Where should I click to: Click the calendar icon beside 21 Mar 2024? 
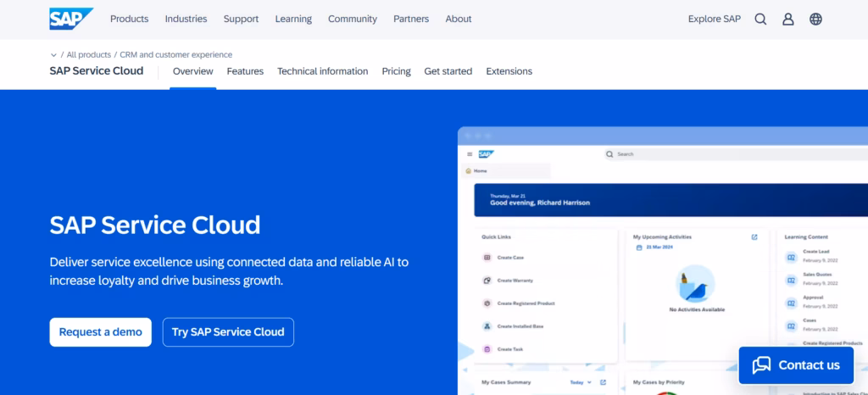639,248
